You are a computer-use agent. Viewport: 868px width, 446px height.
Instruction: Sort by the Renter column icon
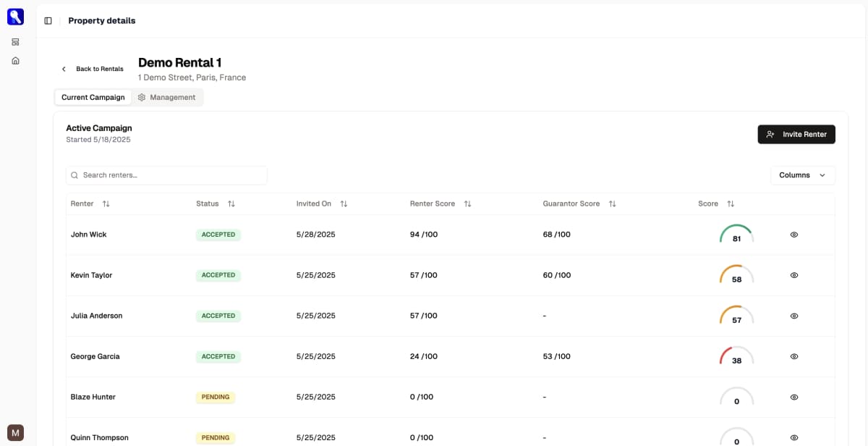tap(106, 204)
